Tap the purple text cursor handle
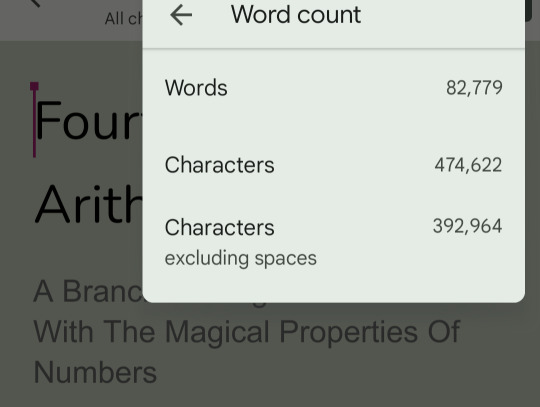Viewport: 540px width, 407px height. [x=34, y=86]
